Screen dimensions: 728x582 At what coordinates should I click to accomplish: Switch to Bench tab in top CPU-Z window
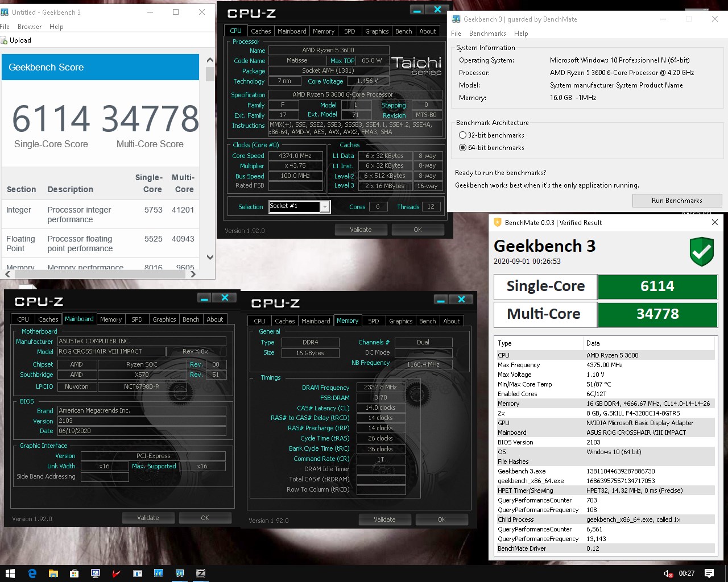pos(403,31)
